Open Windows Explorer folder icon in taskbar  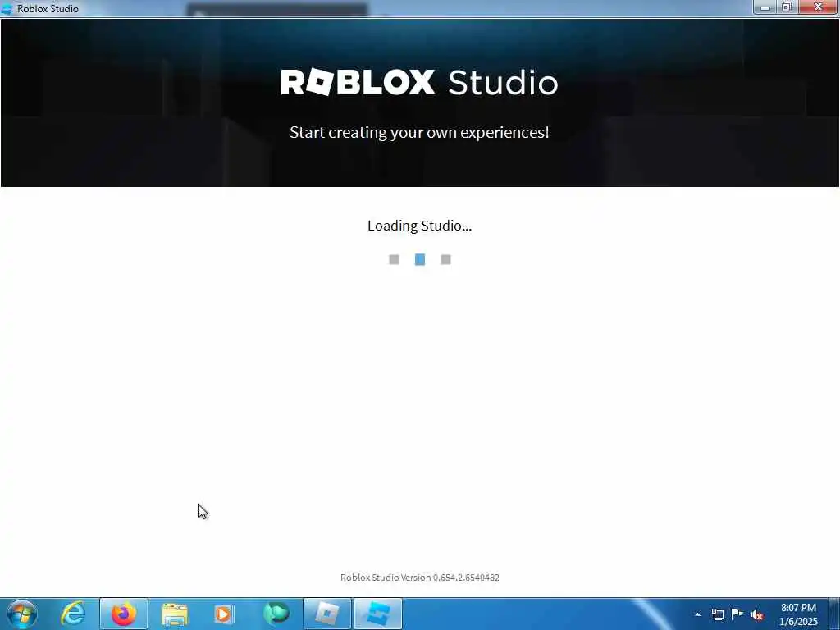click(175, 614)
